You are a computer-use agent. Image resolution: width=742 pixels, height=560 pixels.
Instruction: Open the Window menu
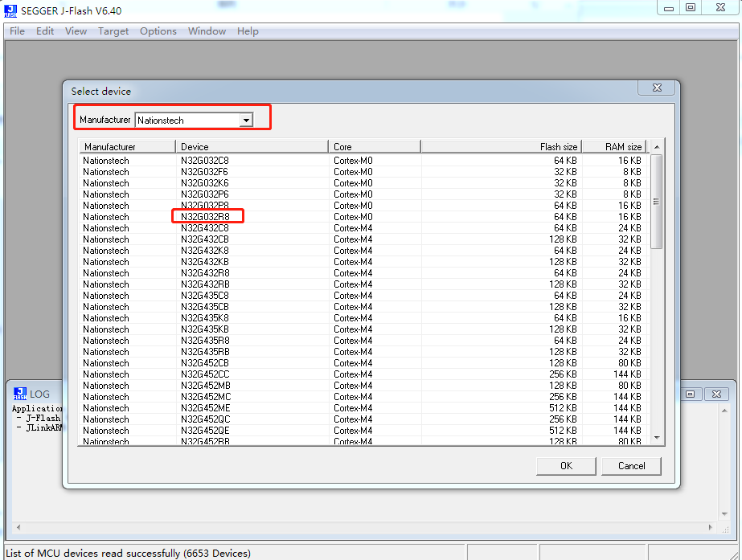207,31
